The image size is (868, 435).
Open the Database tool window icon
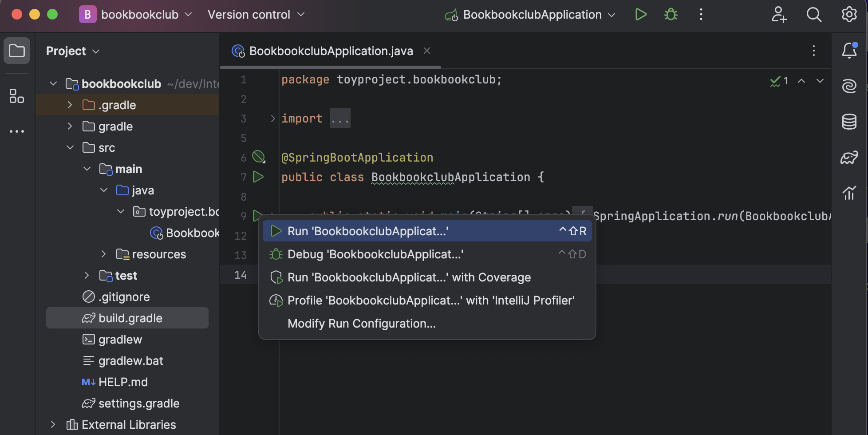click(849, 121)
